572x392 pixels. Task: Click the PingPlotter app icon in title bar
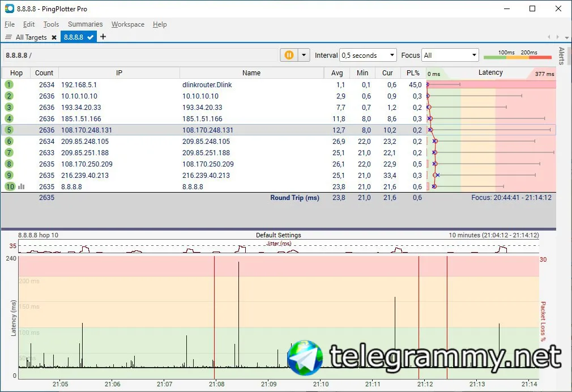pos(10,8)
